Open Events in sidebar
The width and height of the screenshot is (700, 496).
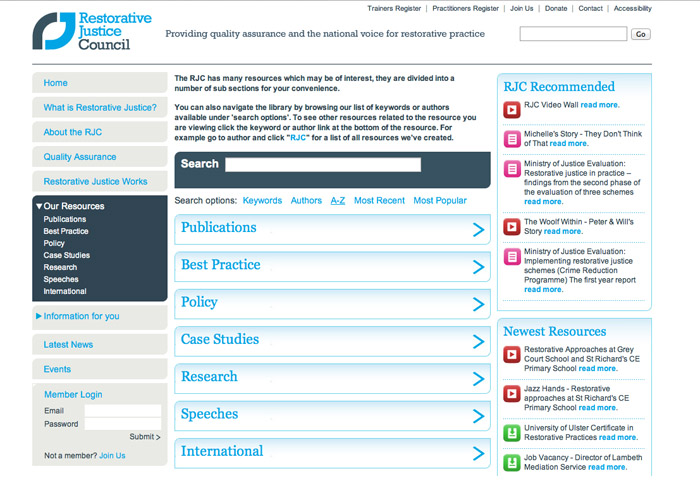pos(100,369)
